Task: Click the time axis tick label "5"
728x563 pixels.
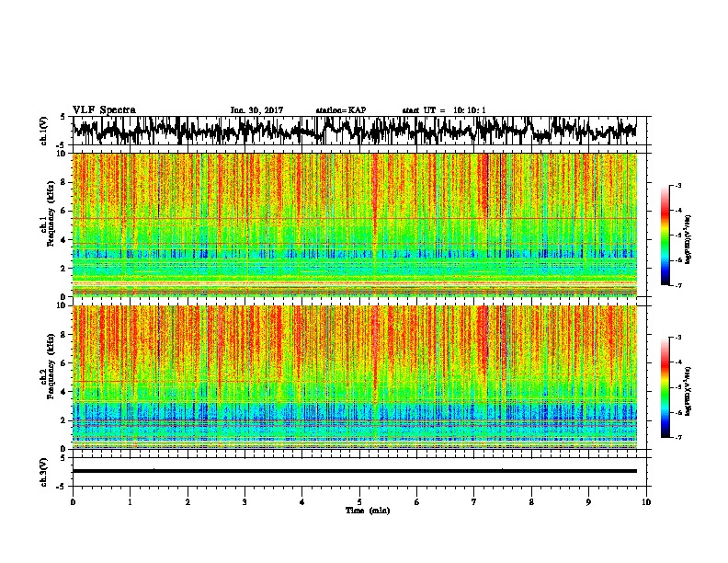Action: pyautogui.click(x=359, y=502)
